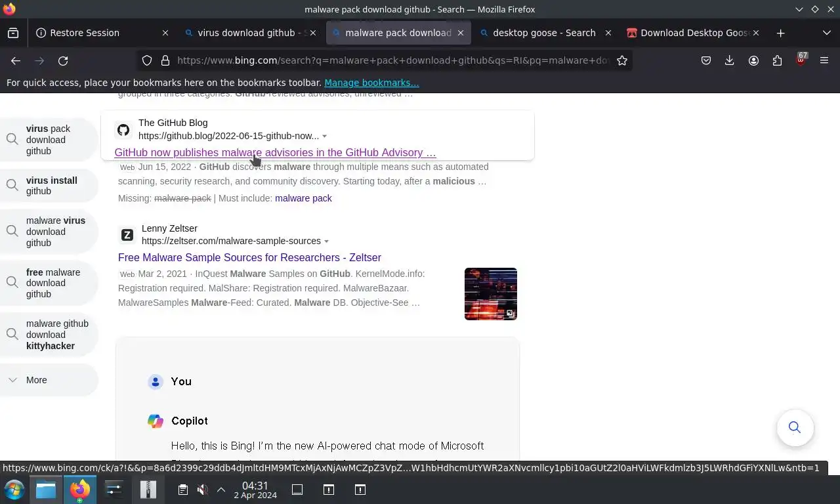
Task: Open the Firefox hamburger application menu
Action: (824, 60)
